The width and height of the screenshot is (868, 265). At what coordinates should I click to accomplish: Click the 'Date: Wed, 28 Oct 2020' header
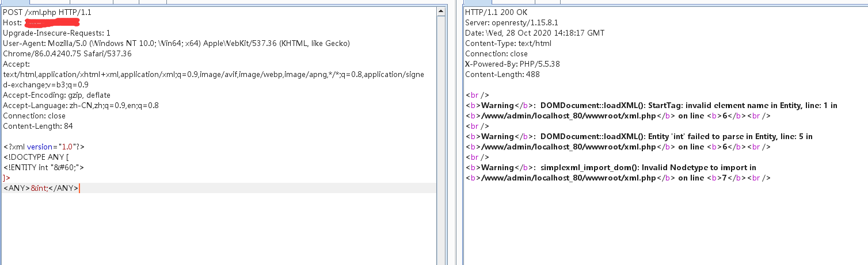point(535,33)
